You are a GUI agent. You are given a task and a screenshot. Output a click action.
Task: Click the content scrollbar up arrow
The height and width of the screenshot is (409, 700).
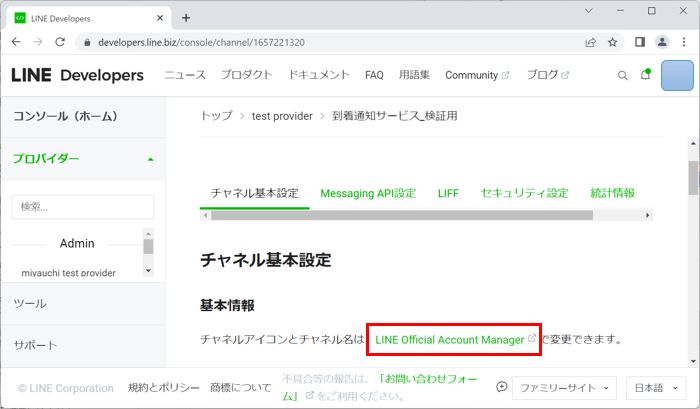click(x=693, y=143)
